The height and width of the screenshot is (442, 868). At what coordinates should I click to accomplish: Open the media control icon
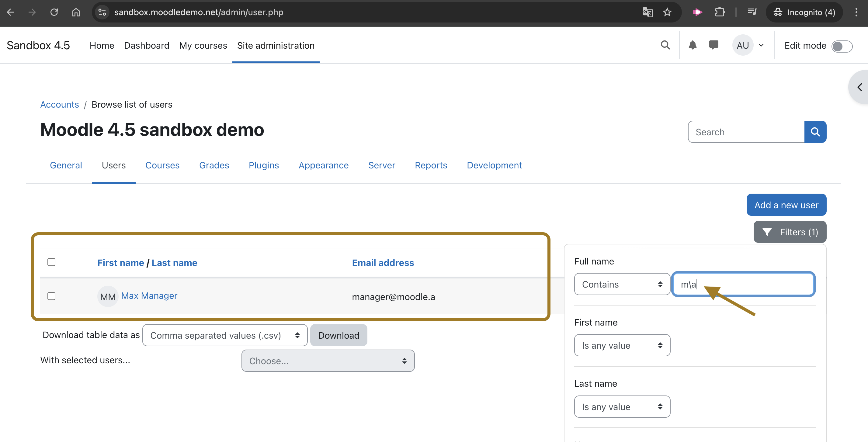[752, 12]
